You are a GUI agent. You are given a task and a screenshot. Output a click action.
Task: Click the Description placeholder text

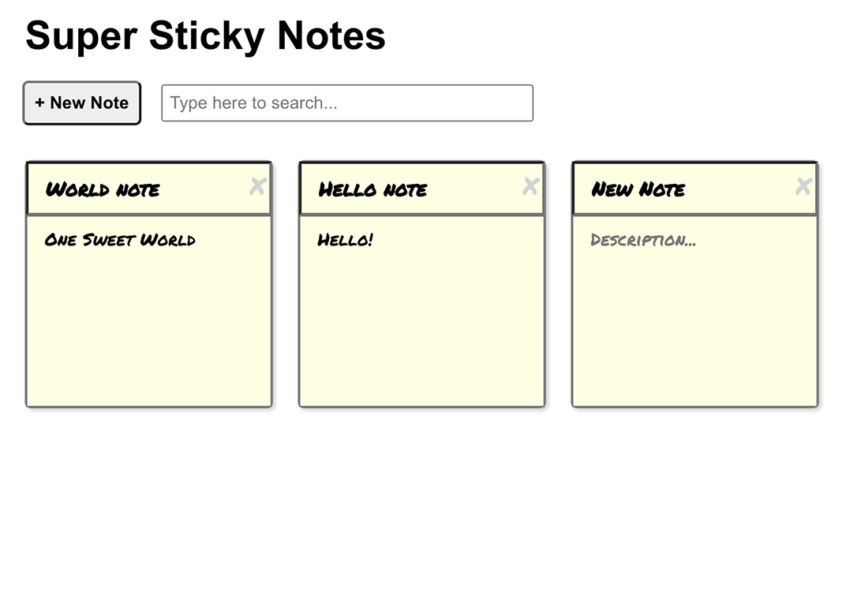click(x=642, y=240)
